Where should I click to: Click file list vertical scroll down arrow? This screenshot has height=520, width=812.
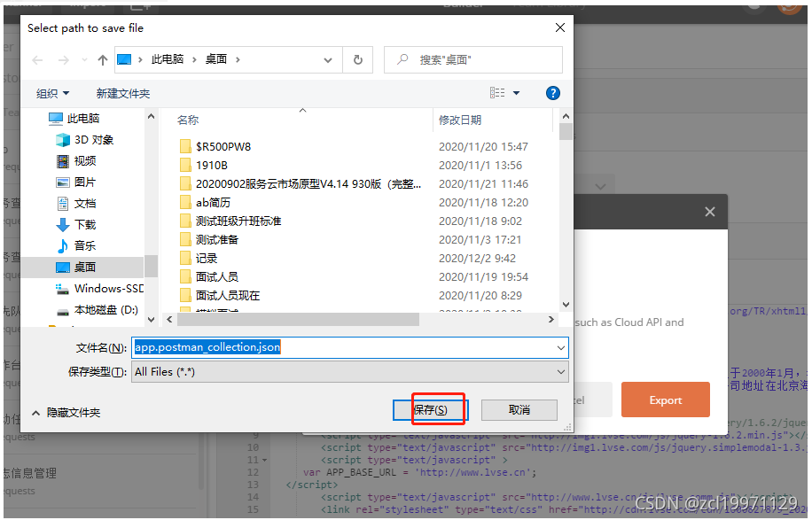(x=566, y=305)
